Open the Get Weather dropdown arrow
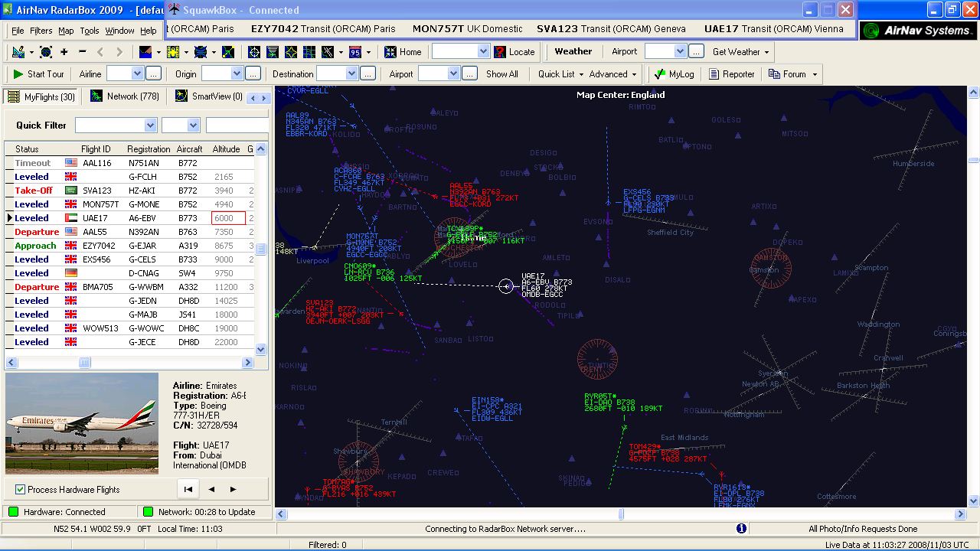This screenshot has width=980, height=551. click(x=766, y=51)
